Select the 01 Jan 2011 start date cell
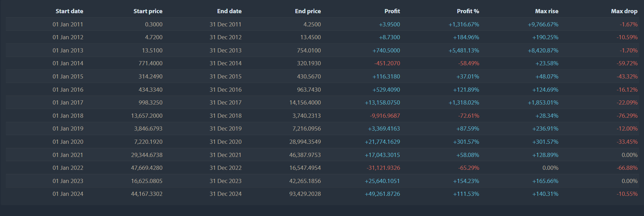644x216 pixels. (68, 24)
